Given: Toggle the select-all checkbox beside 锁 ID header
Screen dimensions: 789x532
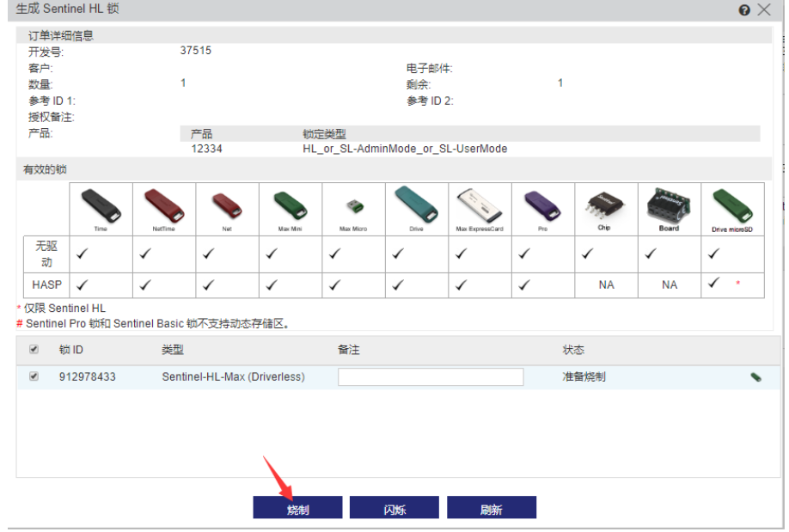Looking at the screenshot, I should tap(34, 350).
